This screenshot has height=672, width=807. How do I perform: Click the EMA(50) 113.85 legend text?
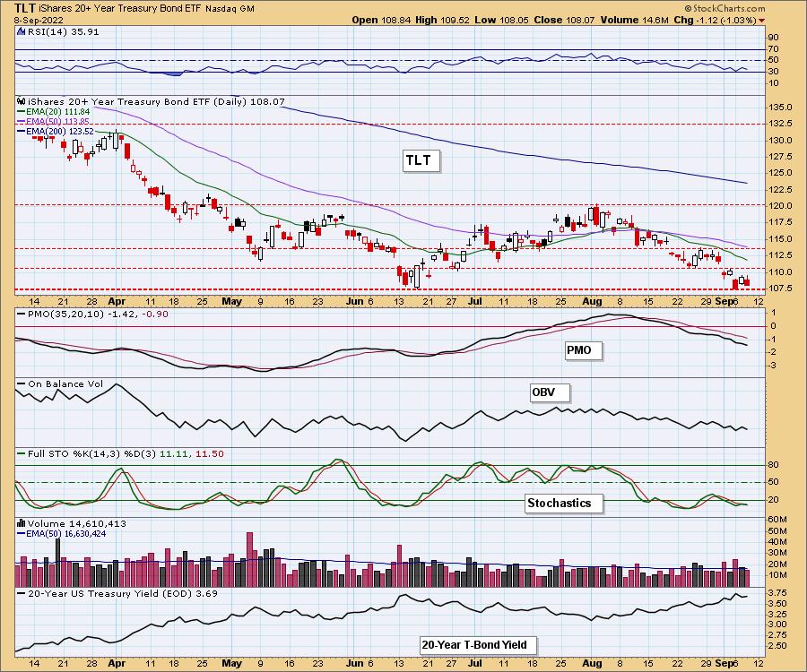click(x=57, y=121)
